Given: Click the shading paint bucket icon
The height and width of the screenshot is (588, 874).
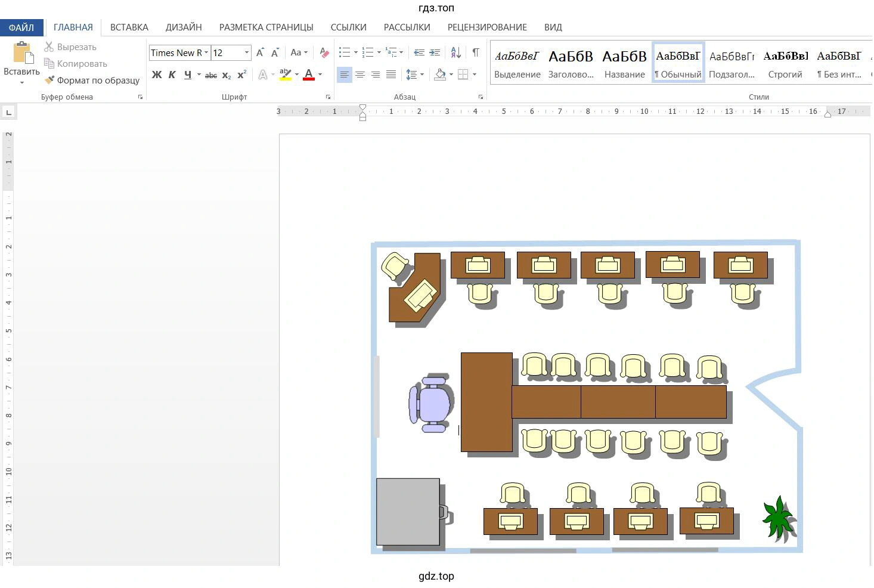Looking at the screenshot, I should [x=440, y=75].
